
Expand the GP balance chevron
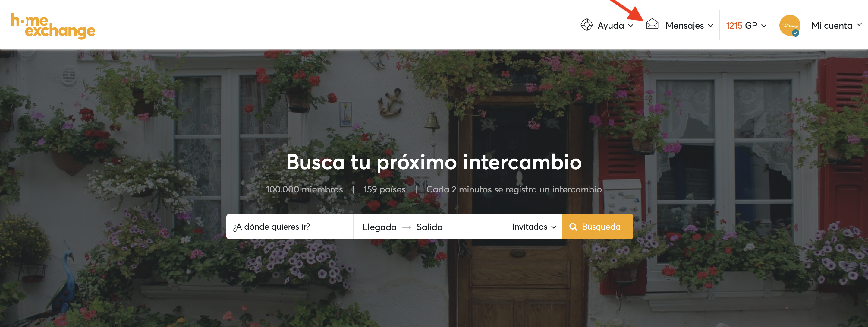point(764,26)
